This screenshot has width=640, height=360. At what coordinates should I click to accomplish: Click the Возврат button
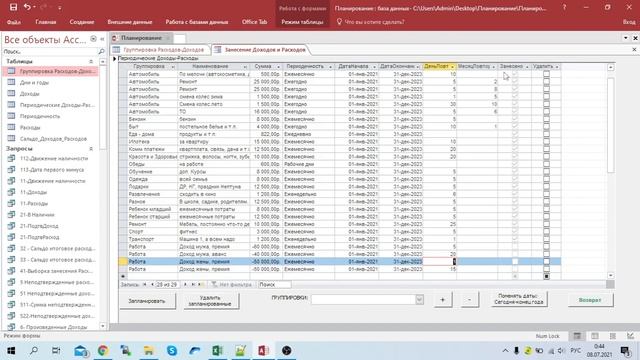590,300
